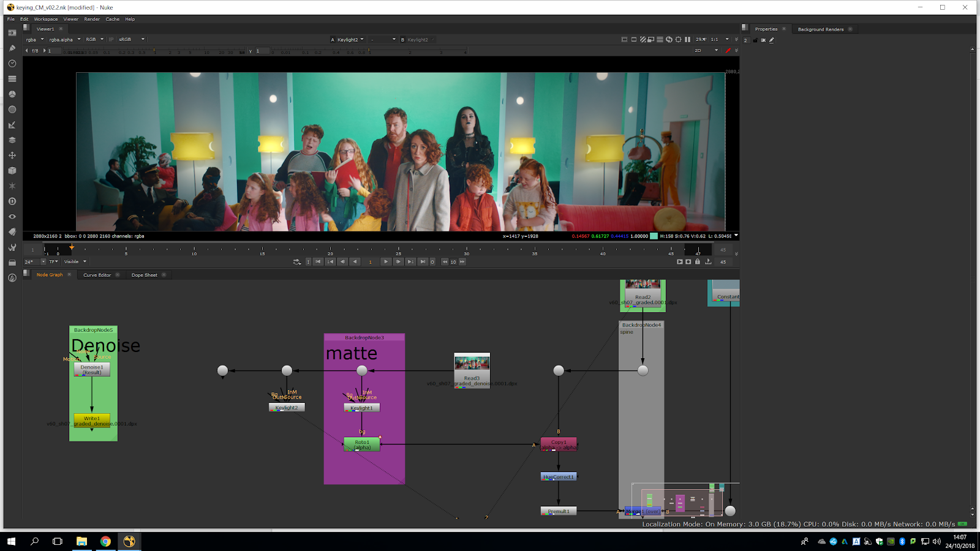Click the clear all properties panels icon
The width and height of the screenshot is (980, 551).
(x=763, y=40)
